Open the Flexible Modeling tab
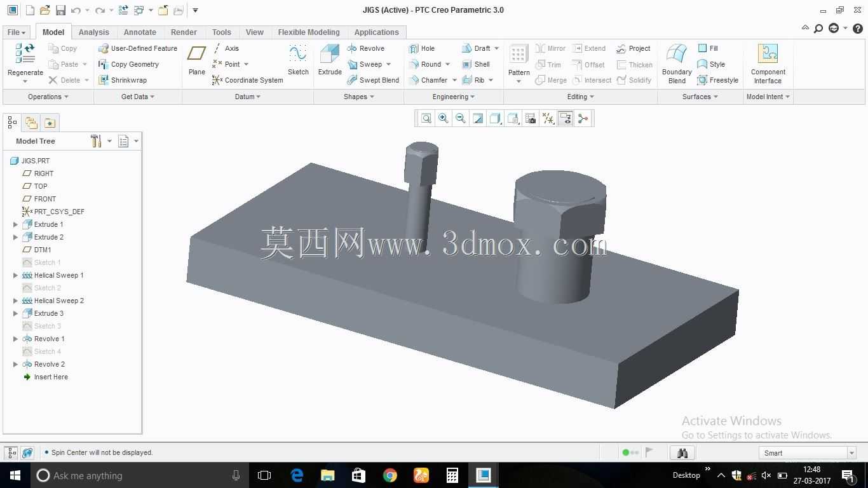Viewport: 868px width, 488px height. pos(309,32)
